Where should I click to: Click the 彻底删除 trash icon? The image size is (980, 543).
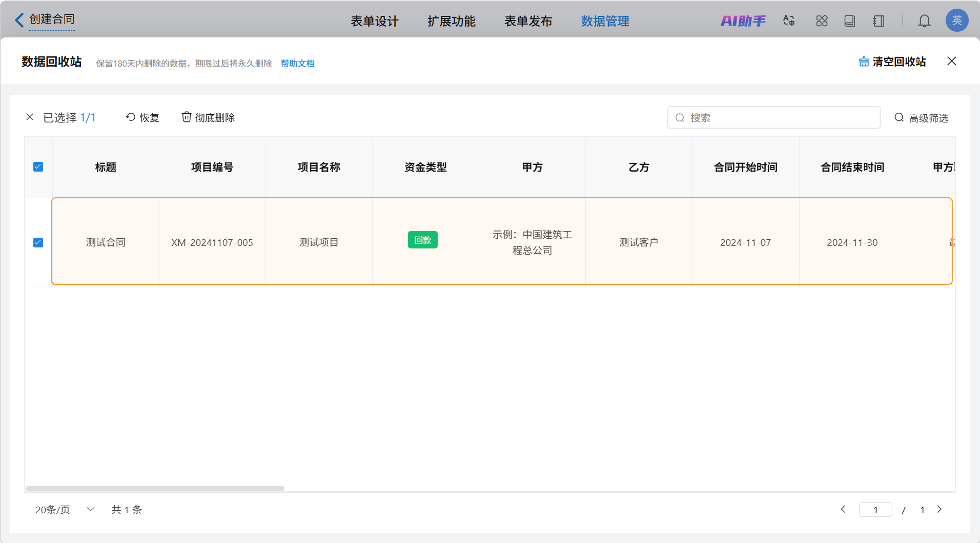click(x=186, y=117)
